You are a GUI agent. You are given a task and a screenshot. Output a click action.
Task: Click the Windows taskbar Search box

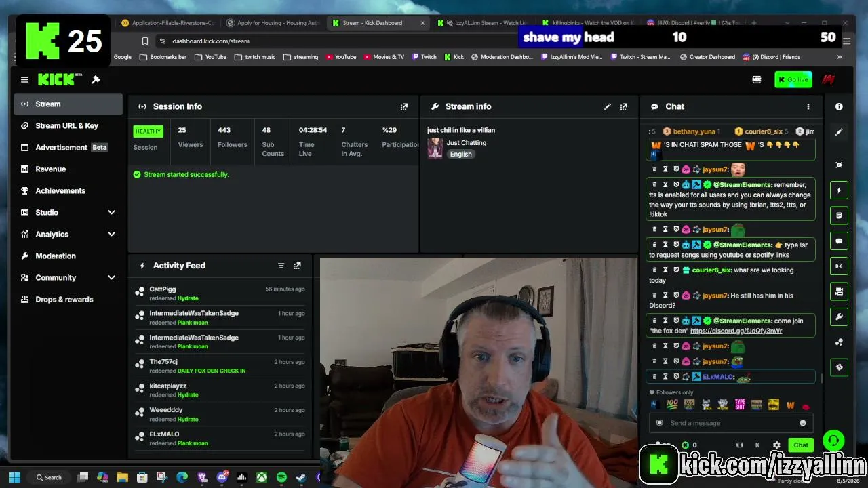[x=50, y=477]
